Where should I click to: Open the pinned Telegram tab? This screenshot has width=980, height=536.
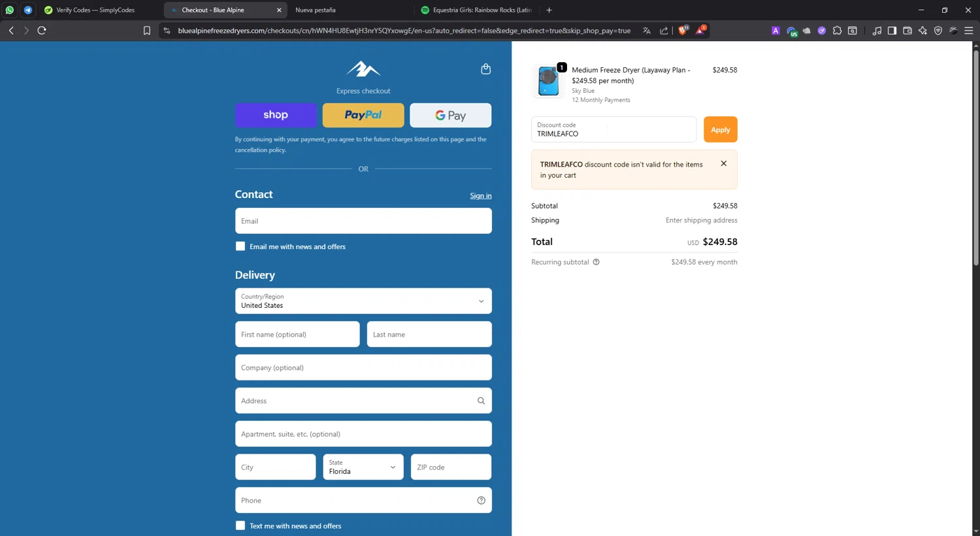[x=28, y=10]
